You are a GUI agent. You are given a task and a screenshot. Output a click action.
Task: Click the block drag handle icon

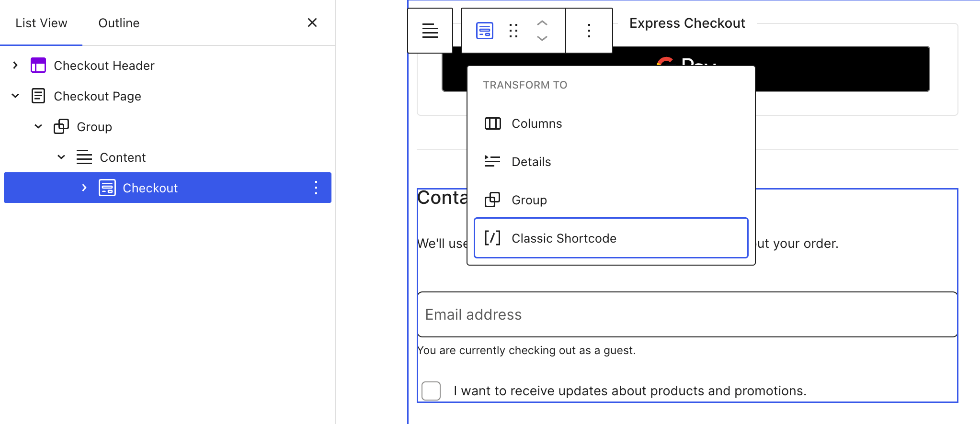tap(513, 31)
